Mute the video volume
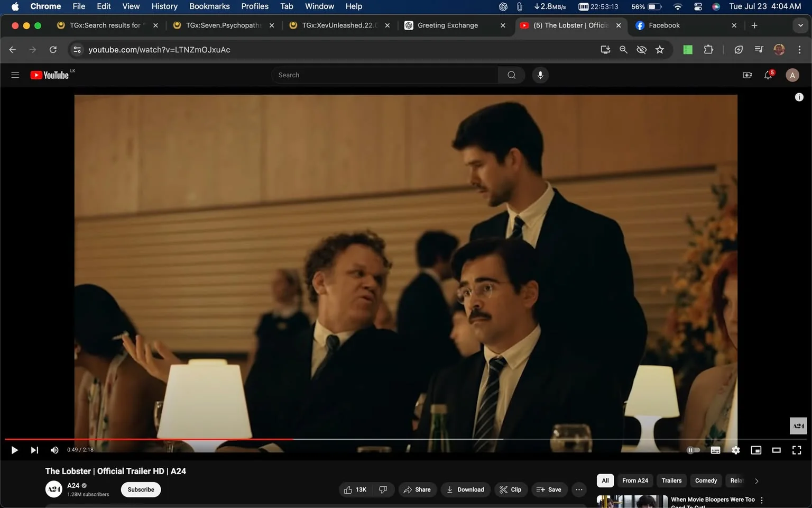Viewport: 812px width, 508px height. tap(54, 450)
